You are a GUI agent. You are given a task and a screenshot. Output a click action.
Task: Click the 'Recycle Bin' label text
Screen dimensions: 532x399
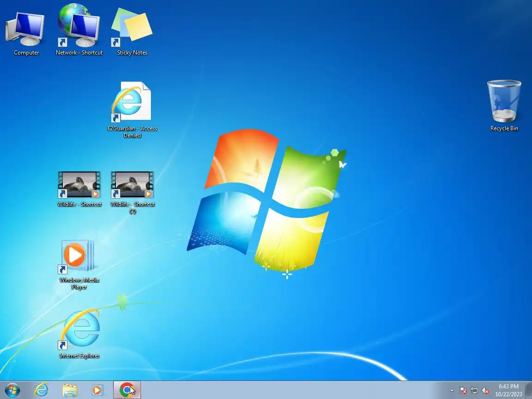[x=504, y=128]
